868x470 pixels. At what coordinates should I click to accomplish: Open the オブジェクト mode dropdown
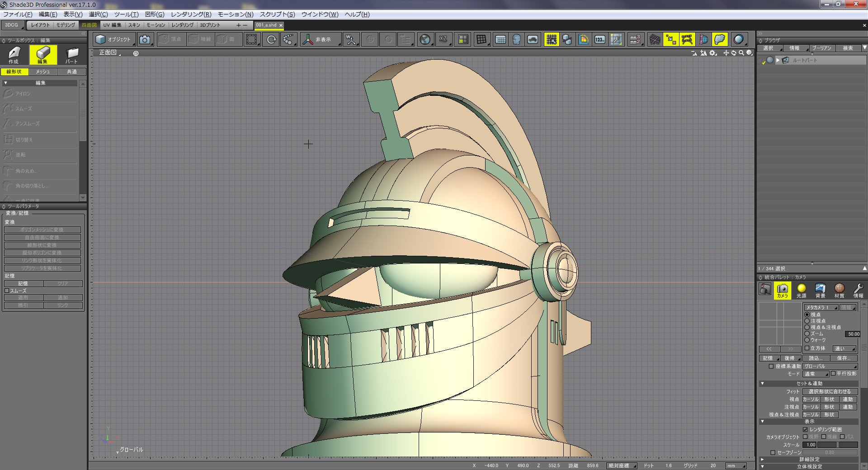click(115, 40)
